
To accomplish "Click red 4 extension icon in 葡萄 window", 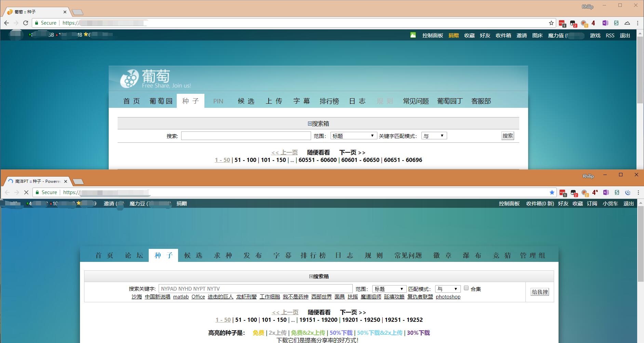I will pyautogui.click(x=593, y=23).
